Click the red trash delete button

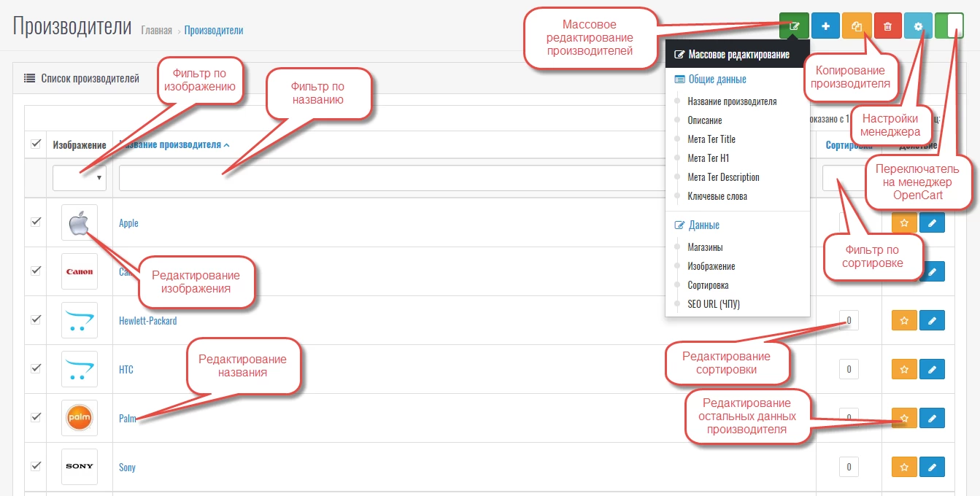click(x=887, y=26)
